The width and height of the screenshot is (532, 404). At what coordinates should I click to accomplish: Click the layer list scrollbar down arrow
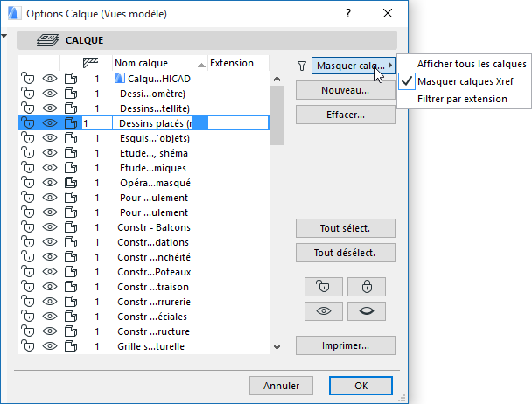tap(277, 346)
